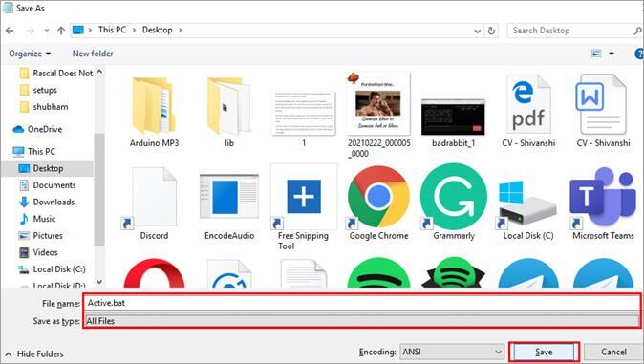Collapse the pane with Hide Folders

pos(34,354)
